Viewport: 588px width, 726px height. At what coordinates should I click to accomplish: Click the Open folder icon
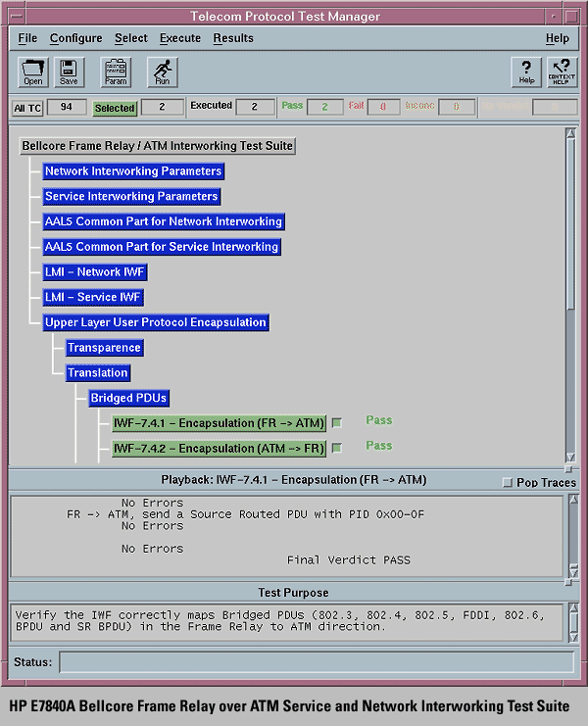tap(33, 72)
